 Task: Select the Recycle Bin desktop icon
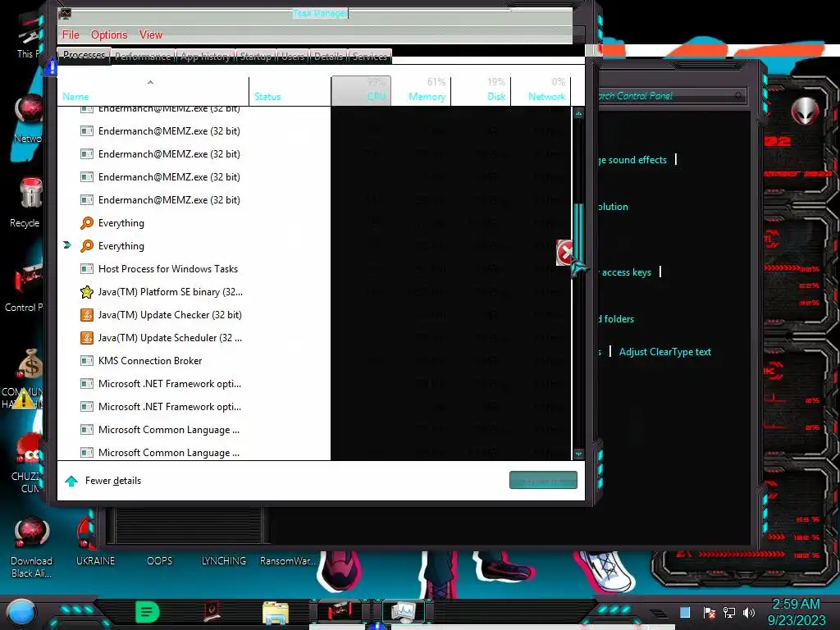click(30, 193)
